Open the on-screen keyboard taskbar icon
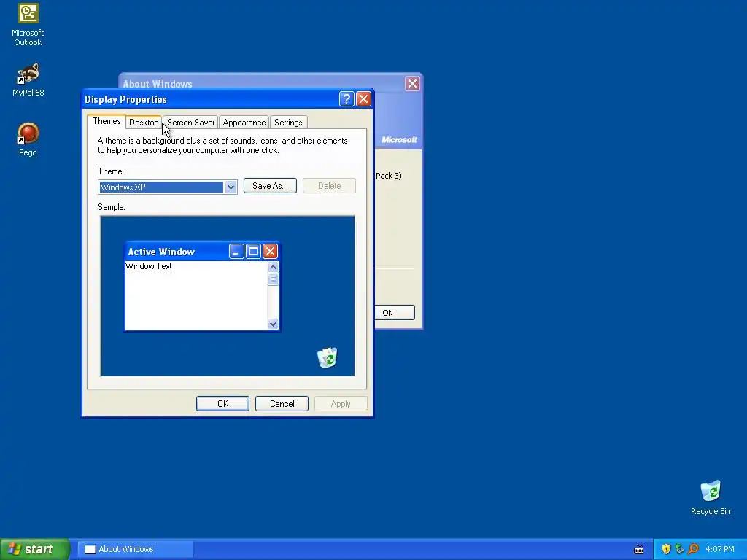Image resolution: width=747 pixels, height=560 pixels. coord(639,550)
